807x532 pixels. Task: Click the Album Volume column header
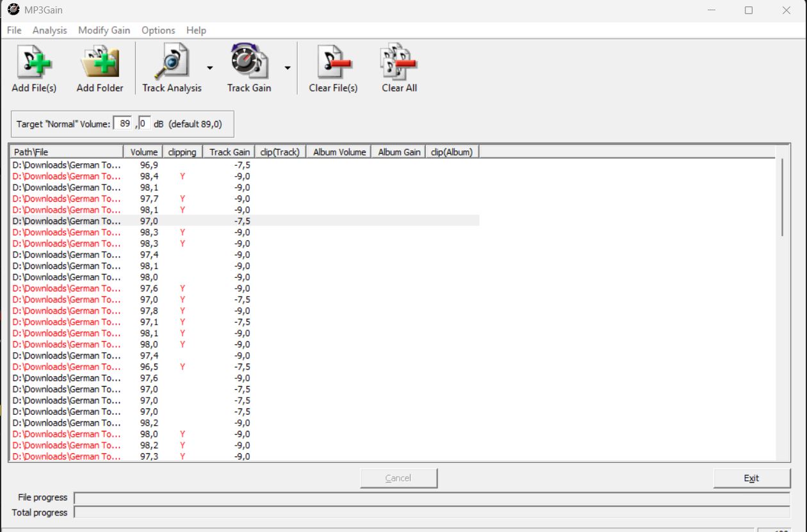(x=339, y=152)
